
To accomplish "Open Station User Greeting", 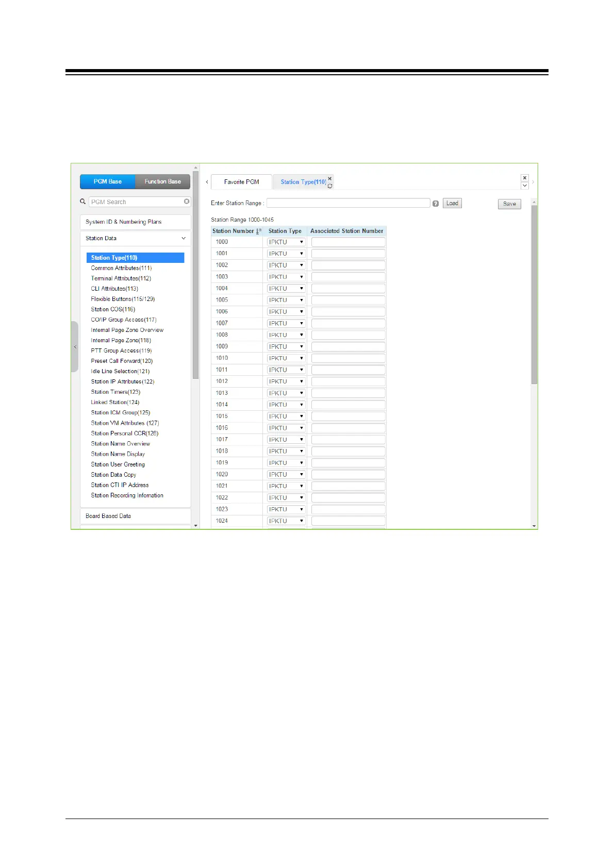I will coord(118,464).
